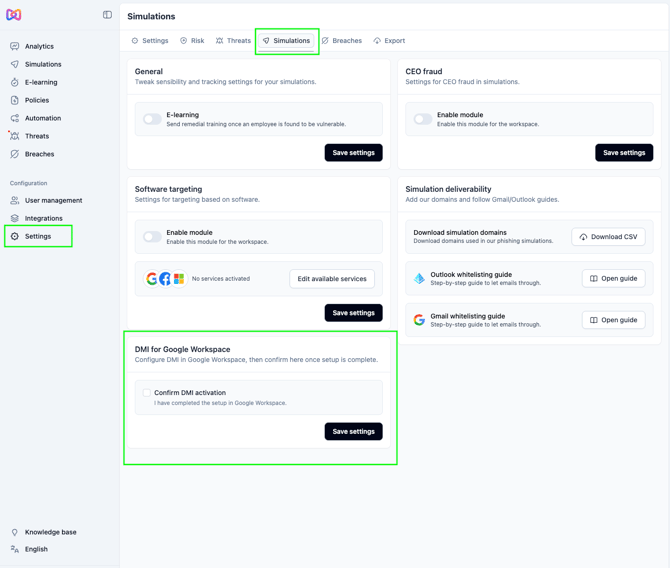Click the app logo in top-left corner
Screen dimensions: 670x568
[x=14, y=15]
